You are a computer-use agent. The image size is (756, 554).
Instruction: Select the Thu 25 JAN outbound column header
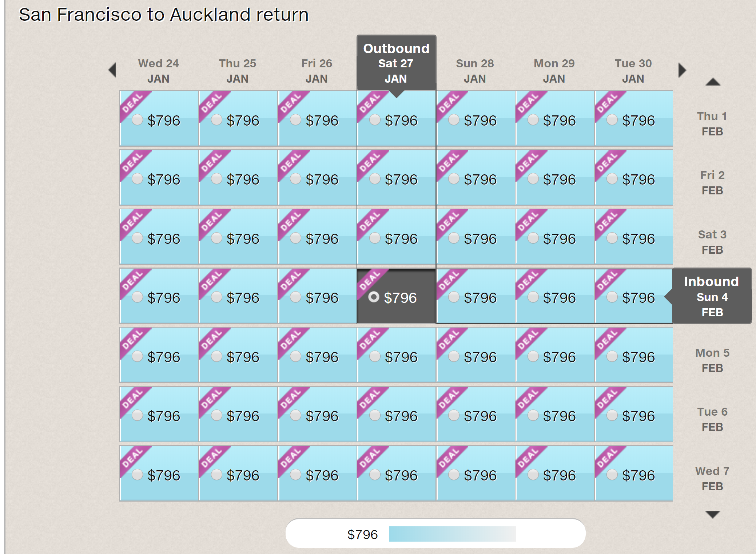(238, 71)
